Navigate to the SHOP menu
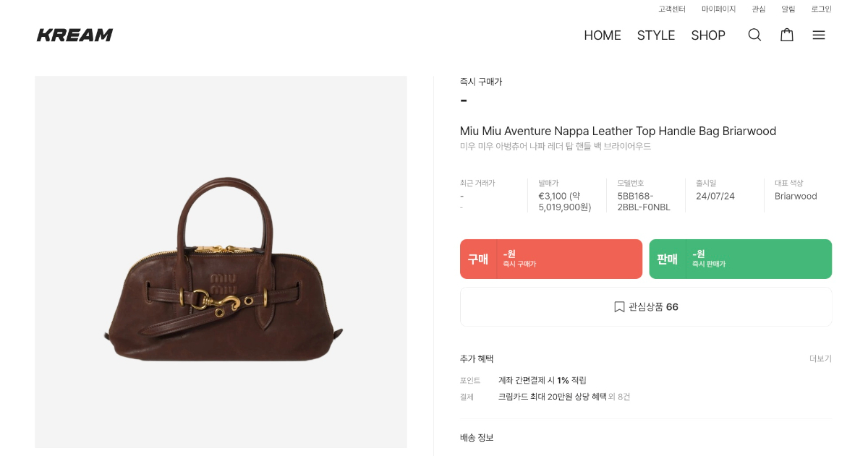This screenshot has width=868, height=456. 708,35
